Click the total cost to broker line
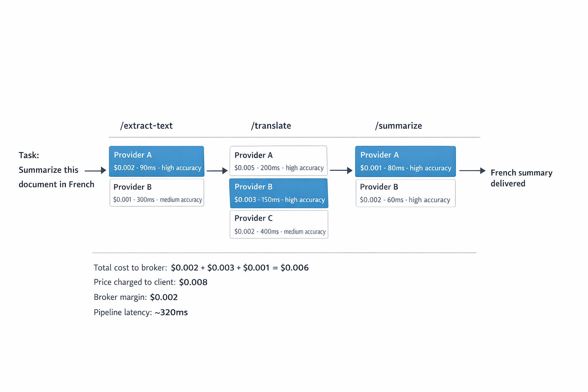 201,268
